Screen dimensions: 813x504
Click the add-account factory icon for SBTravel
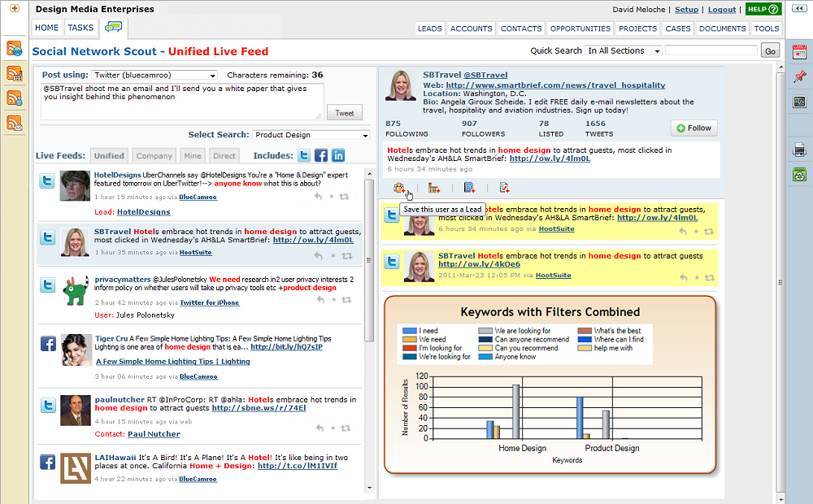pyautogui.click(x=434, y=188)
